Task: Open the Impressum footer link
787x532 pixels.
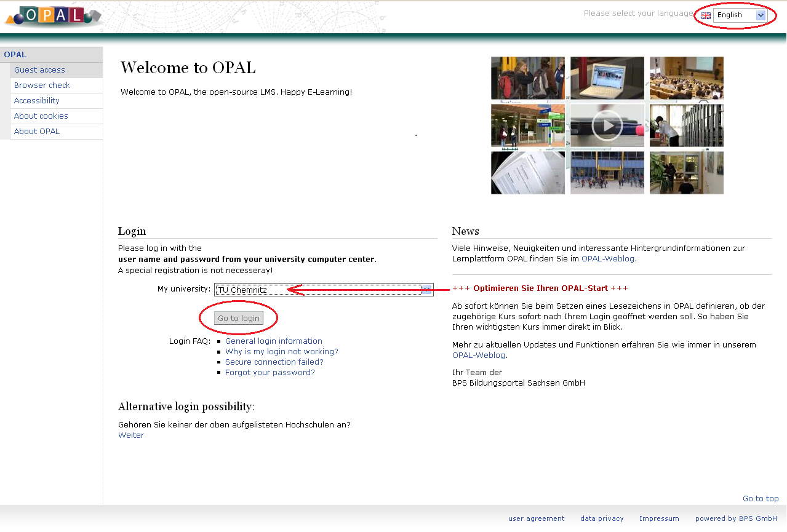Action: click(x=659, y=518)
